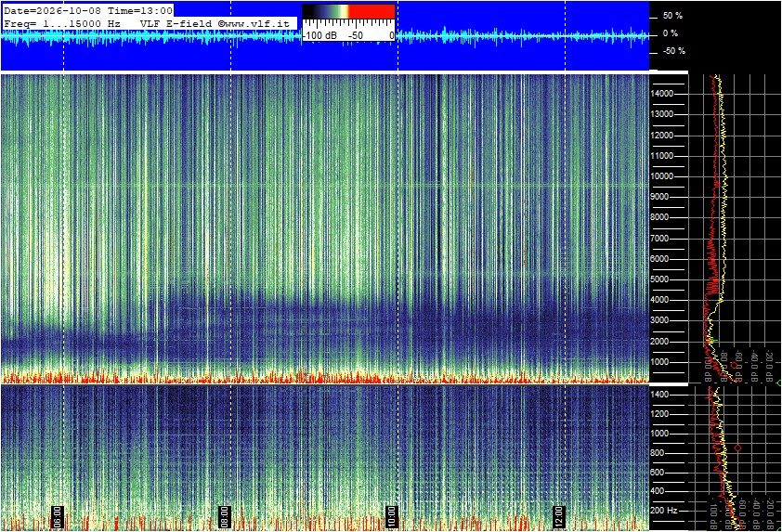Viewport: 782px width, 532px height.
Task: Click the 6000 frequency axis label
Action: (x=659, y=259)
